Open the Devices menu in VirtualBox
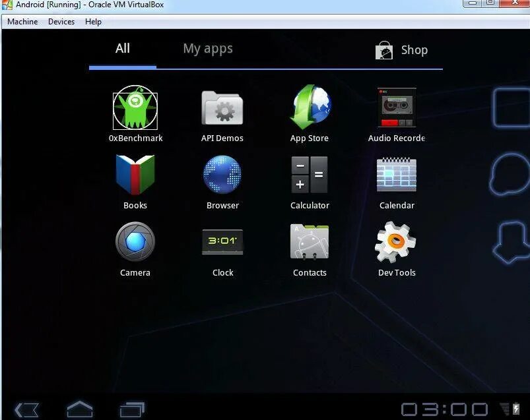The image size is (530, 420). click(61, 22)
